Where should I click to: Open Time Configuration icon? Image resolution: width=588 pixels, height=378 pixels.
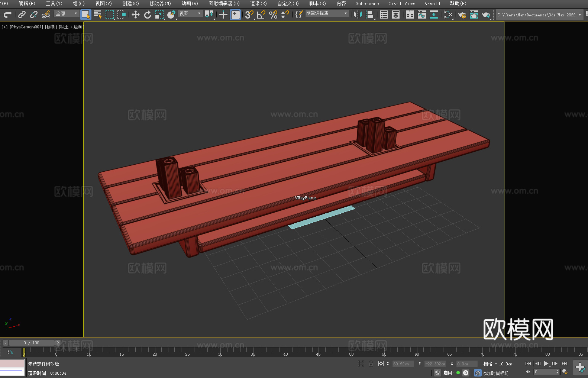(565, 372)
